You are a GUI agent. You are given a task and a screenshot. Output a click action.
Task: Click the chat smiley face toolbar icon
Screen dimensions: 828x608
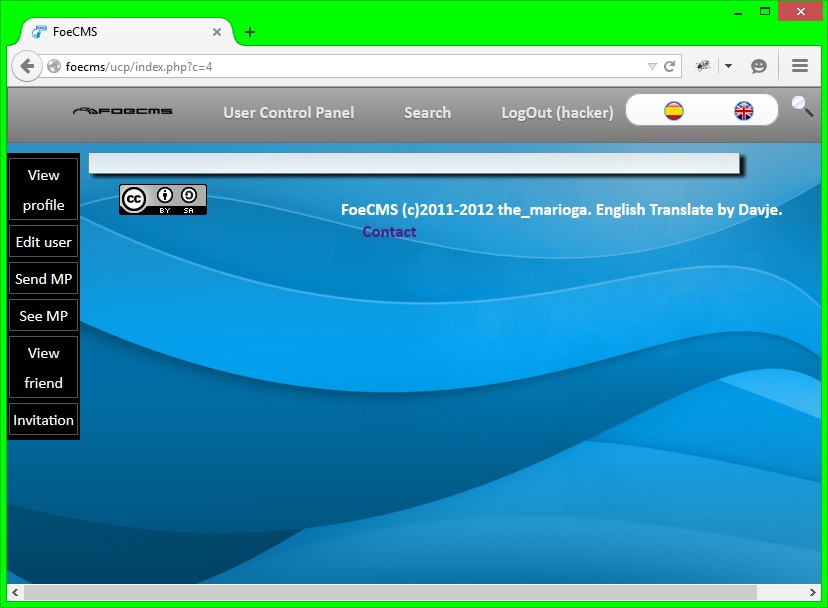tap(759, 66)
